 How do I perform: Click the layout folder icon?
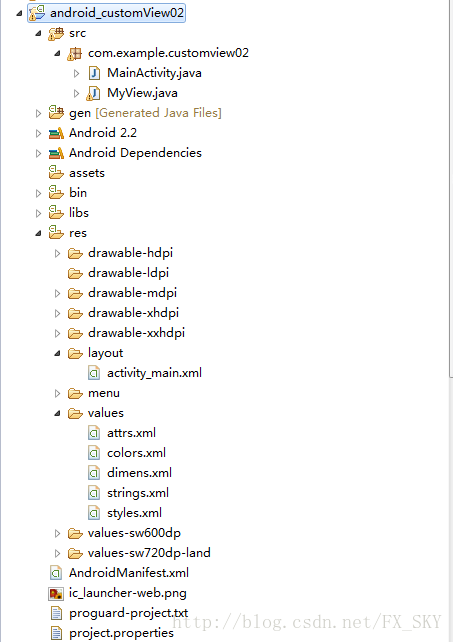coord(75,353)
